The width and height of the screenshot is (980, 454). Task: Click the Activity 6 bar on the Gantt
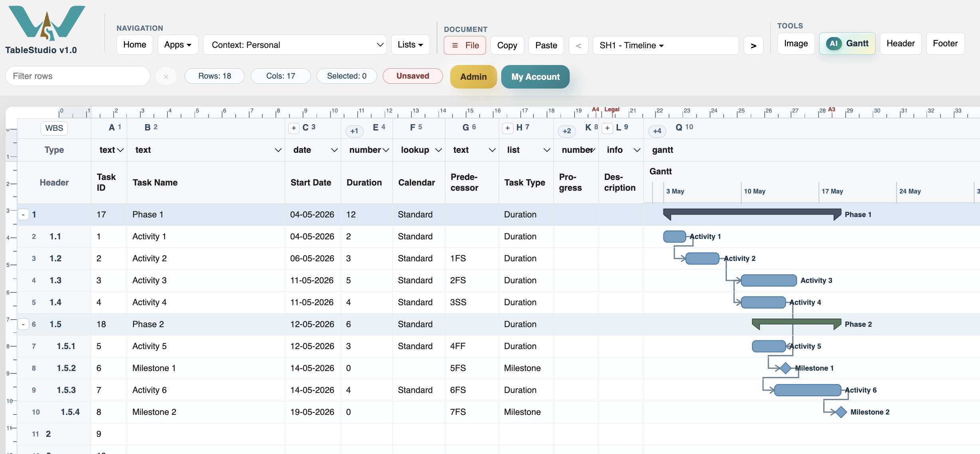tap(808, 390)
